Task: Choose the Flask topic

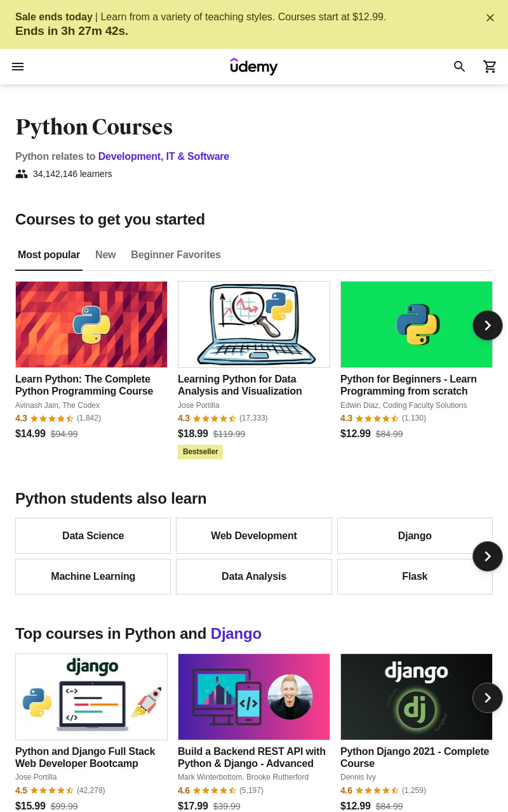Action: click(415, 577)
